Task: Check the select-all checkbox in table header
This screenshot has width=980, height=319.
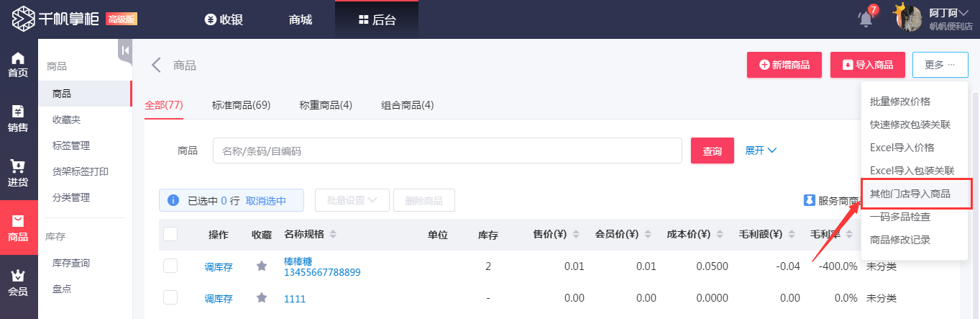Action: [x=170, y=234]
